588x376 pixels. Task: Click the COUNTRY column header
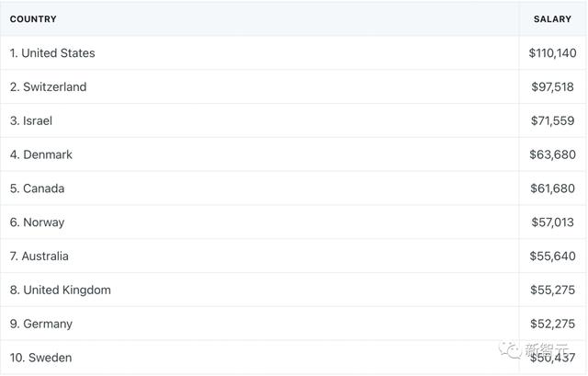click(x=33, y=19)
